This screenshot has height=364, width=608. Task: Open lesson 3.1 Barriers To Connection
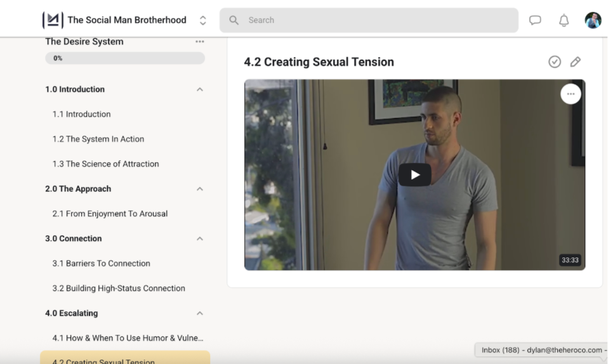[101, 263]
